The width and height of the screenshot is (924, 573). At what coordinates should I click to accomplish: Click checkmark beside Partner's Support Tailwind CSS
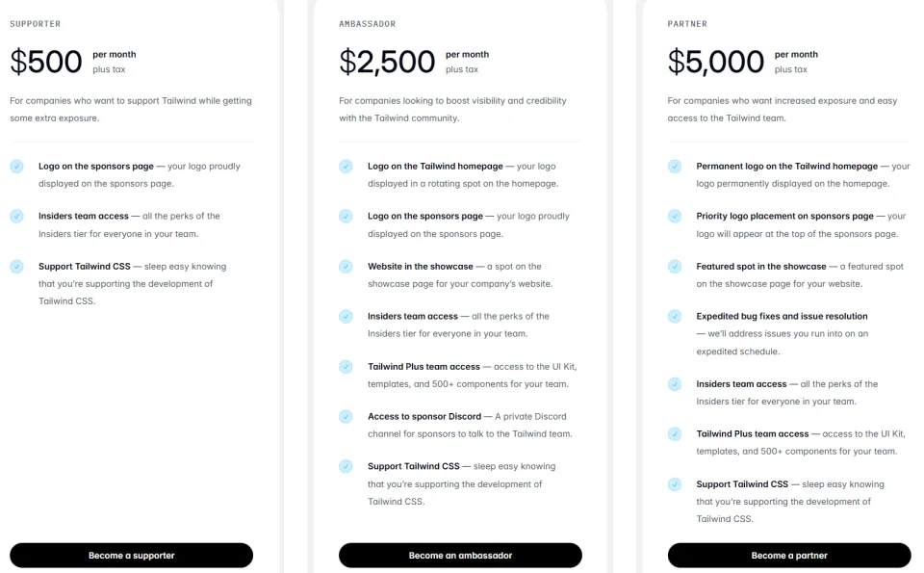coord(675,484)
